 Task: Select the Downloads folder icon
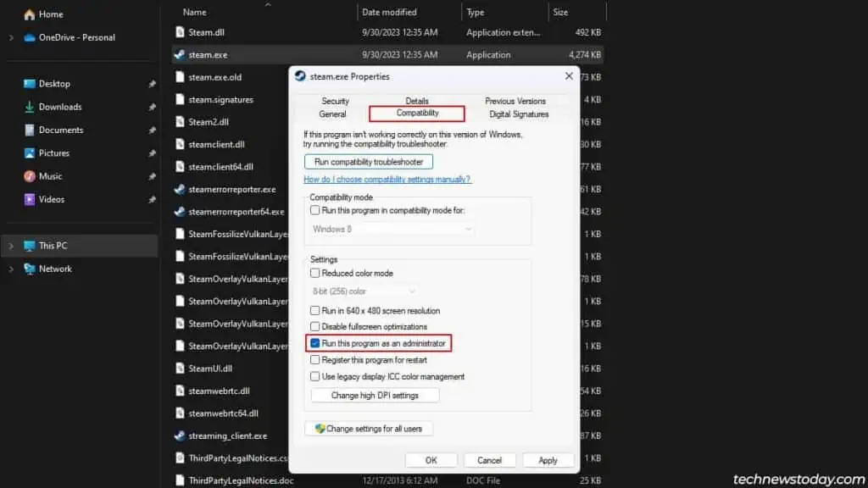[x=30, y=107]
